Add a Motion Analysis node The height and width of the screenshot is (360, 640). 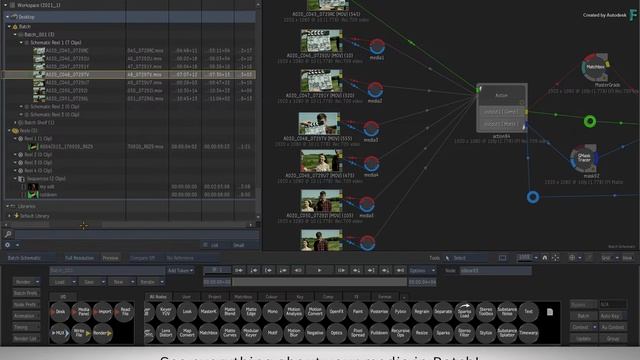(293, 311)
